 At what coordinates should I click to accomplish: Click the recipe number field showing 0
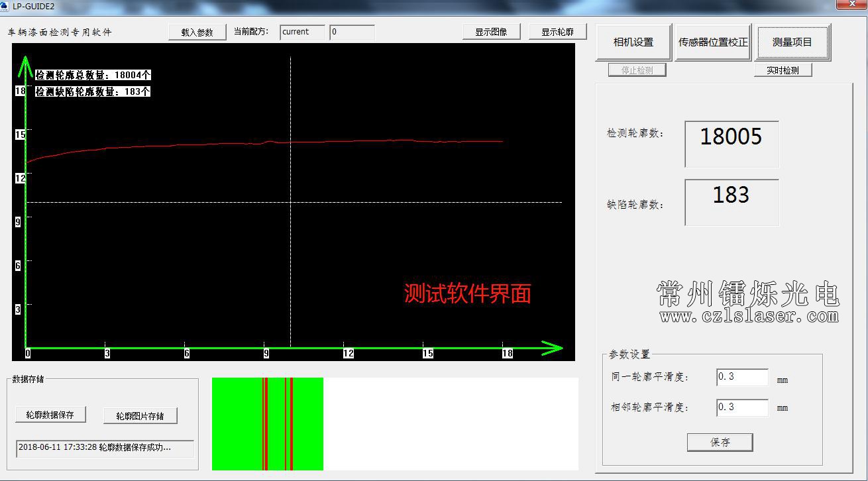tap(352, 32)
